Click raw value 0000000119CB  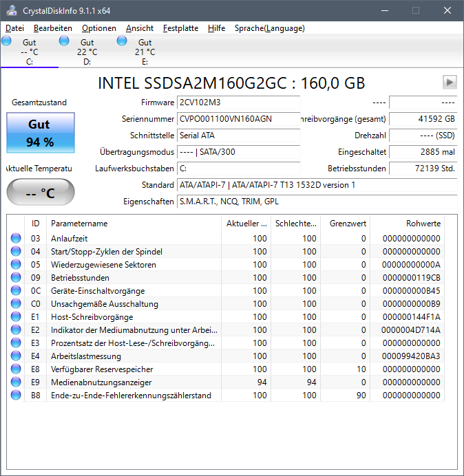tap(412, 278)
